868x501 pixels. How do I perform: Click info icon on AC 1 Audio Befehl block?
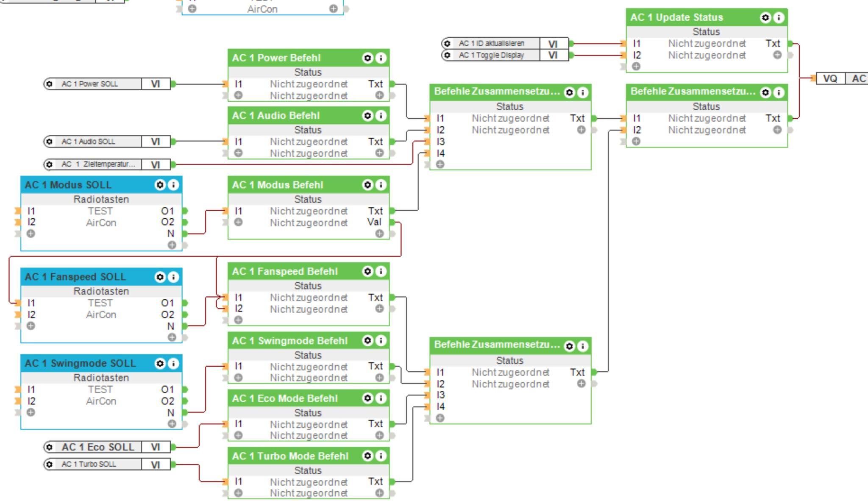click(381, 116)
